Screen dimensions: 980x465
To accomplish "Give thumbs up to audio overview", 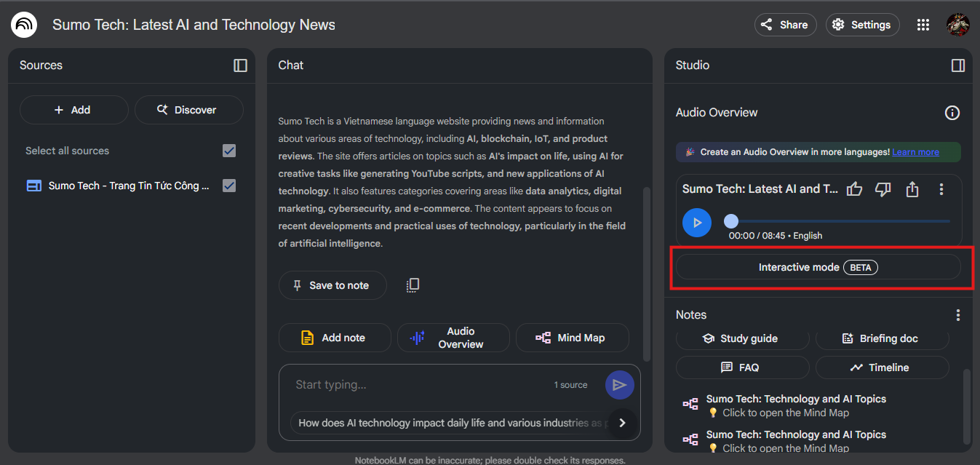I will (855, 189).
